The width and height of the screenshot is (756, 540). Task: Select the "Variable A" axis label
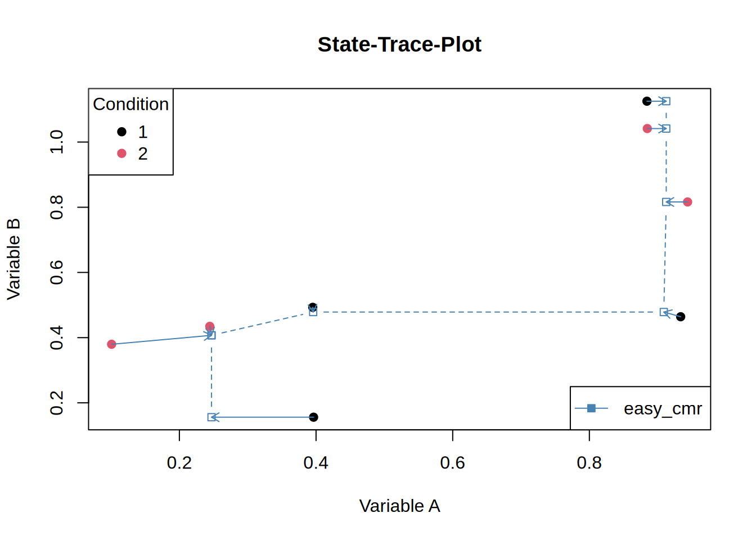pyautogui.click(x=399, y=506)
